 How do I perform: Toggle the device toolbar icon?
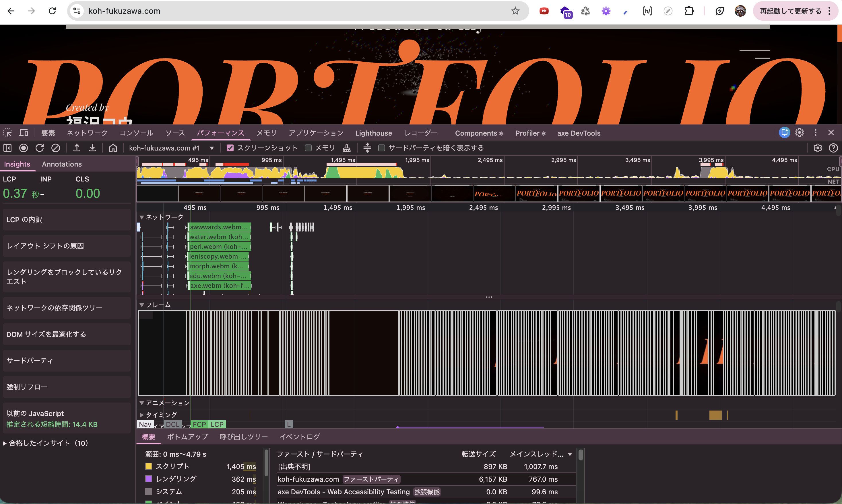click(x=24, y=133)
